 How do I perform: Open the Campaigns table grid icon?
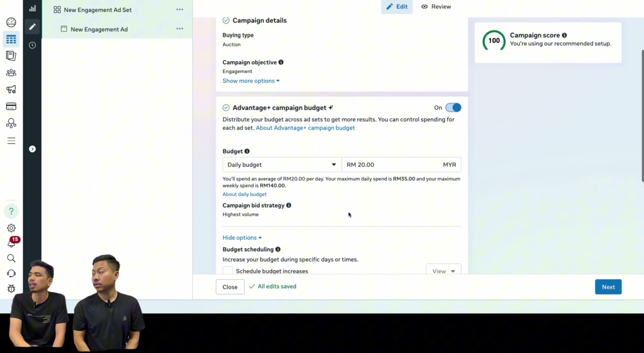click(x=11, y=40)
